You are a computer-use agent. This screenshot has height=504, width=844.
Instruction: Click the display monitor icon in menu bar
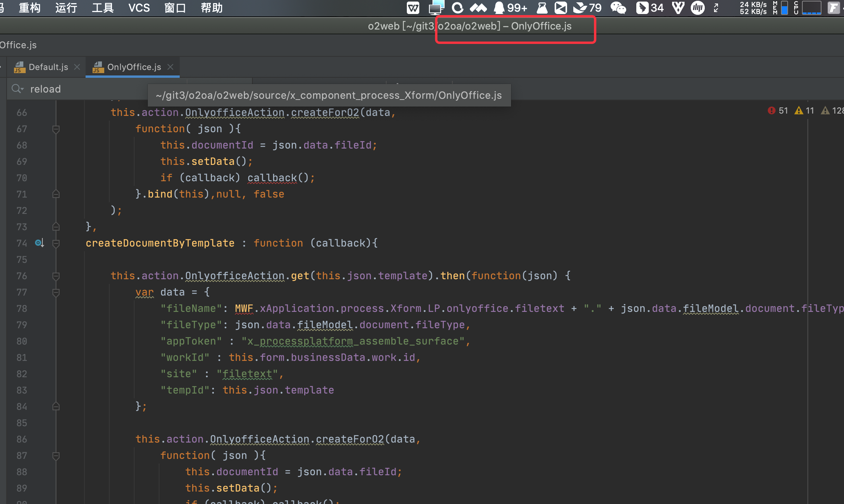pyautogui.click(x=436, y=8)
